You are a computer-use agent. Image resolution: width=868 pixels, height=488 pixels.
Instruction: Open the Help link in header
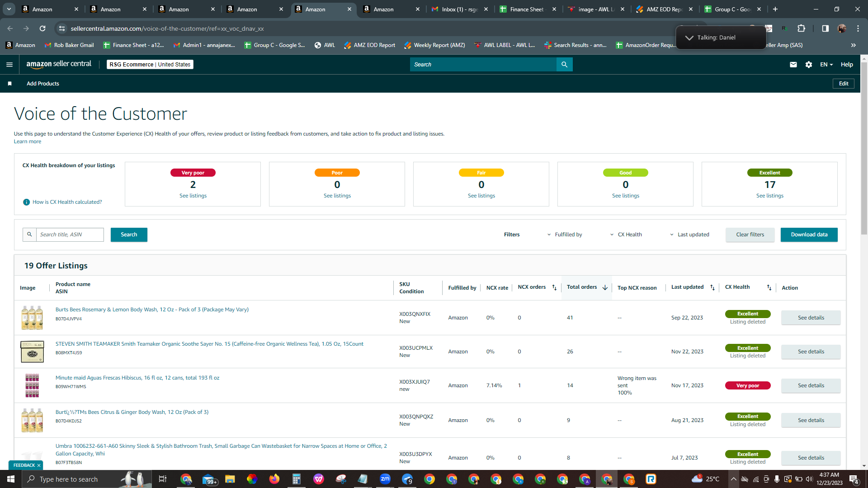click(847, 65)
